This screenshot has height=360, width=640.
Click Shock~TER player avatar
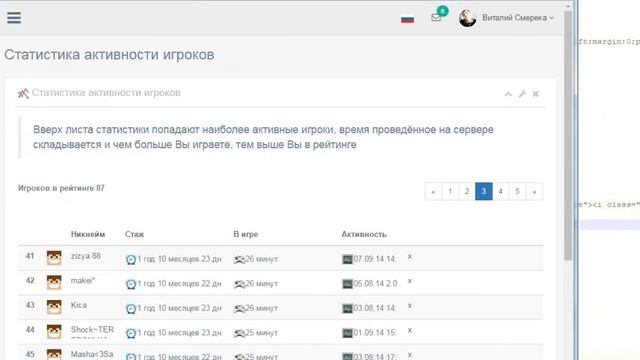54,331
